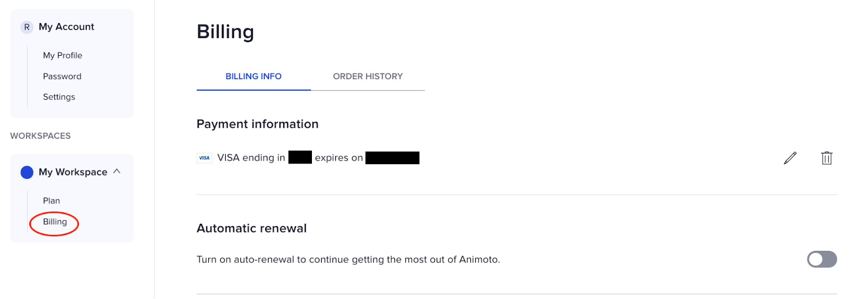Viewport: 868px width, 299px height.
Task: Click the My Workspace label
Action: pyautogui.click(x=73, y=172)
